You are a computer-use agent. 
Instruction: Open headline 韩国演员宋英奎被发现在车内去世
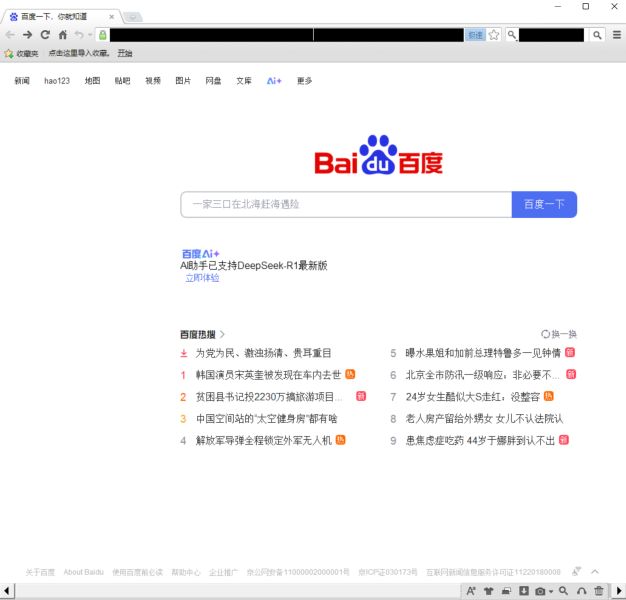[x=268, y=375]
